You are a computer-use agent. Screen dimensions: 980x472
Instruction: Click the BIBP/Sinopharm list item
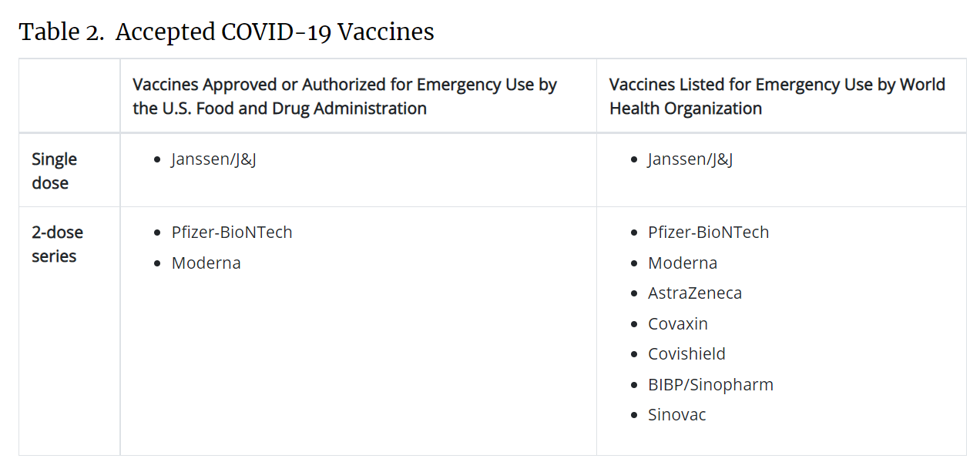710,384
